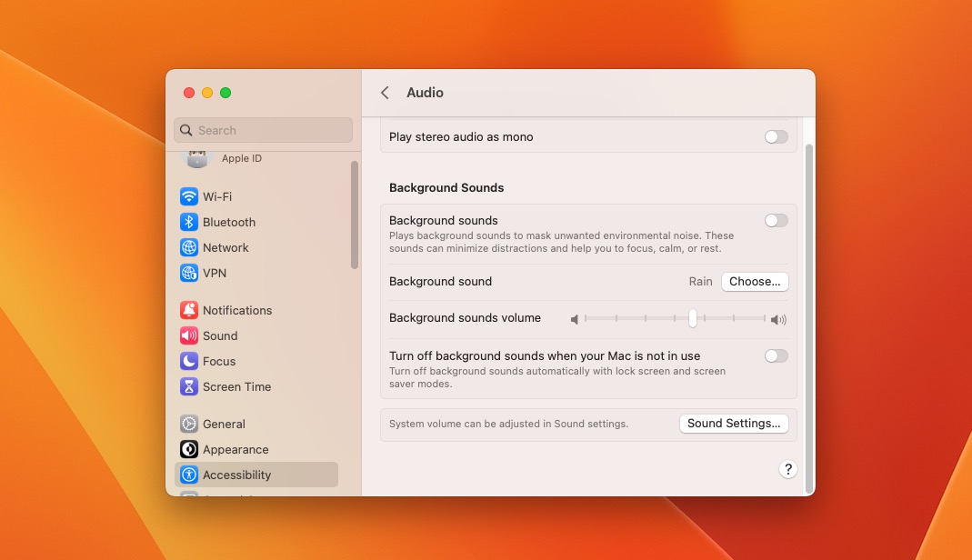Open the Choose... background sound picker
Screen dimensions: 972x560
click(x=755, y=282)
